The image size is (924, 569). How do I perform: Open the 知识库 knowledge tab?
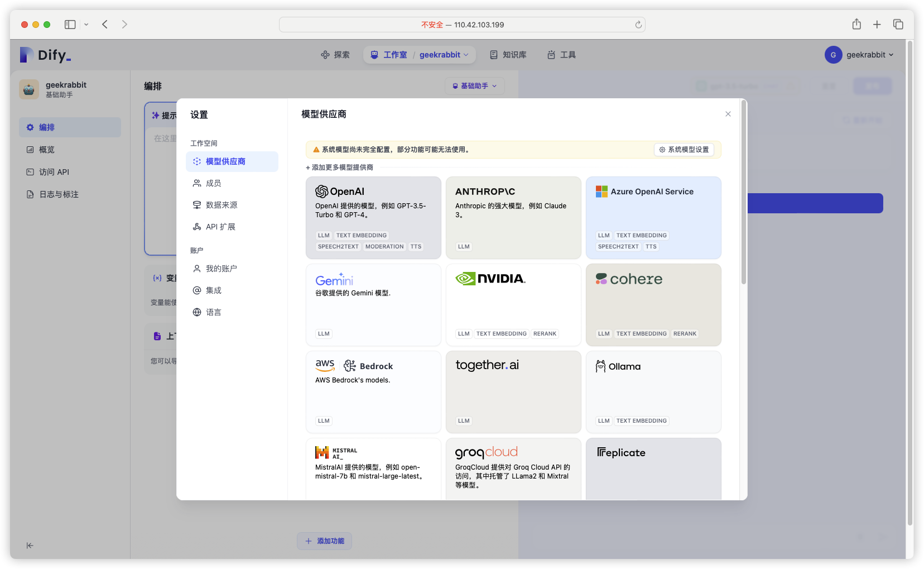[508, 55]
